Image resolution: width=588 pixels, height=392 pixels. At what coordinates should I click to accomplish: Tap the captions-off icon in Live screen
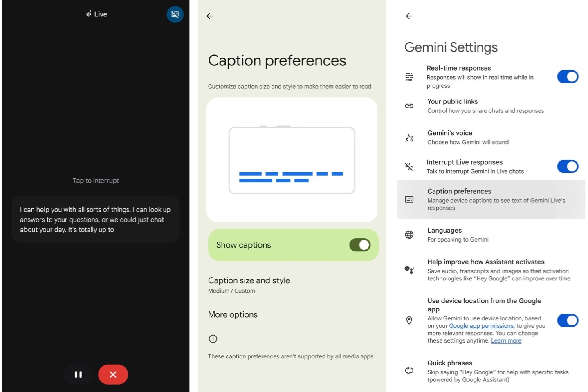click(175, 14)
